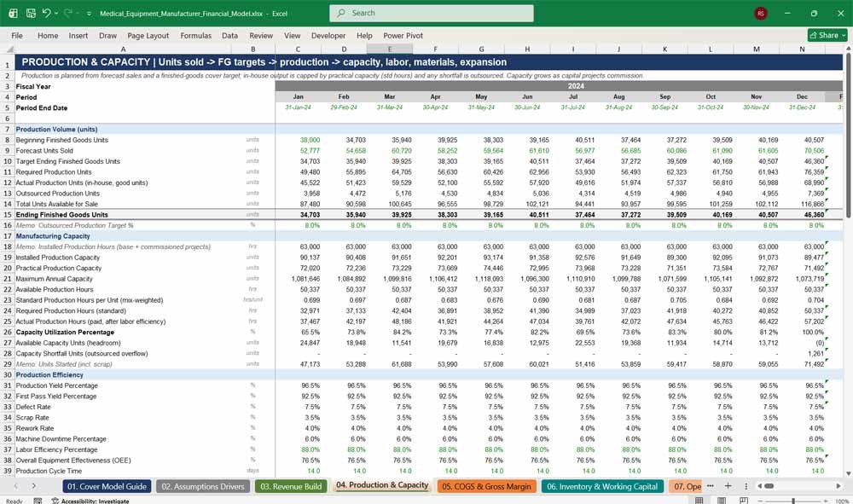Click the Production Volume (units) section header
The height and width of the screenshot is (504, 853).
click(x=56, y=130)
